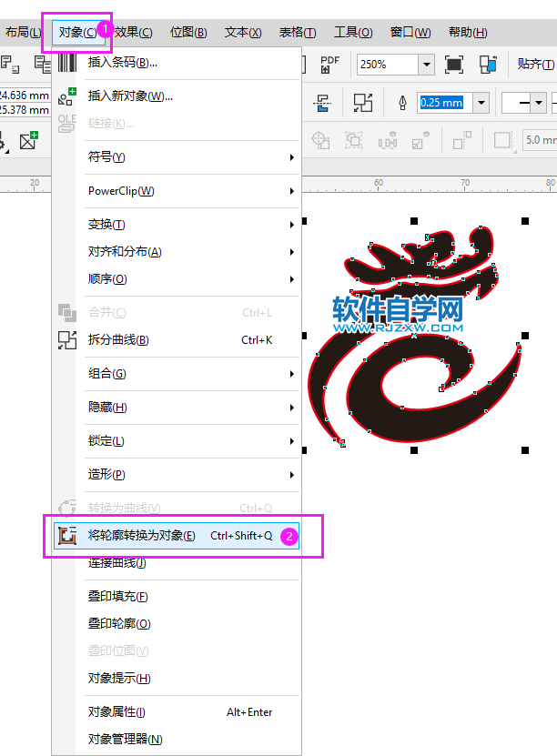
Task: Open the 位图(B) menu
Action: 188,33
